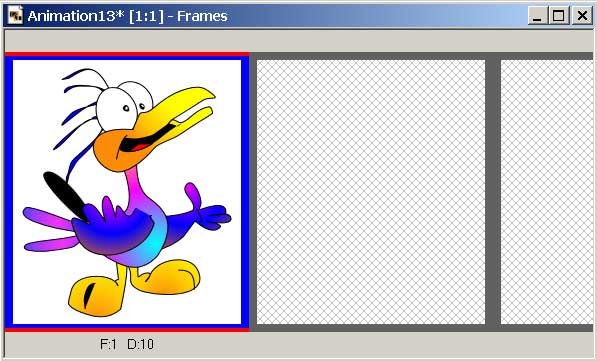Select frame 1 with the cartoon bird
597x361 pixels.
point(127,192)
